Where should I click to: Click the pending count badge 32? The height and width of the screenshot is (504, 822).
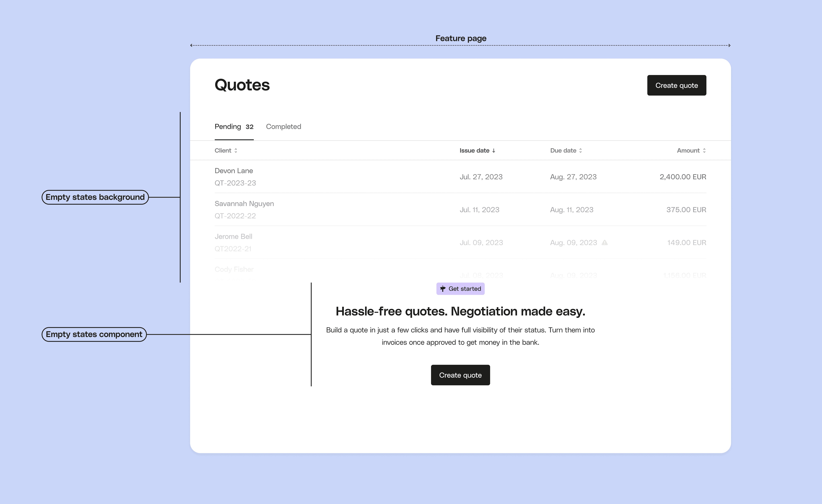pos(250,127)
